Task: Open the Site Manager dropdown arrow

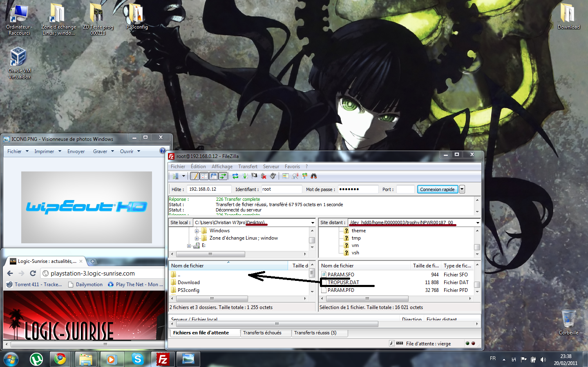Action: [183, 176]
